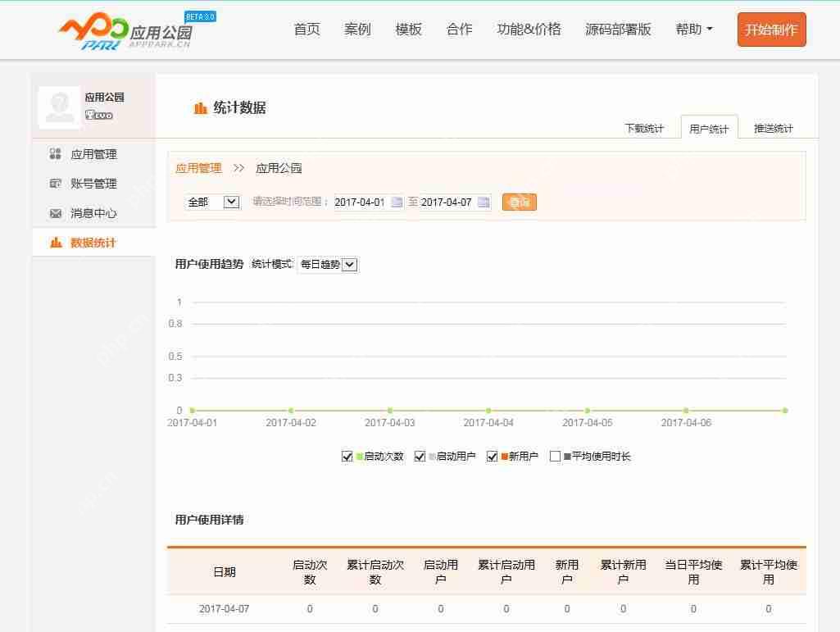
Task: Open the 消息中心 envelope icon in sidebar
Action: click(53, 212)
